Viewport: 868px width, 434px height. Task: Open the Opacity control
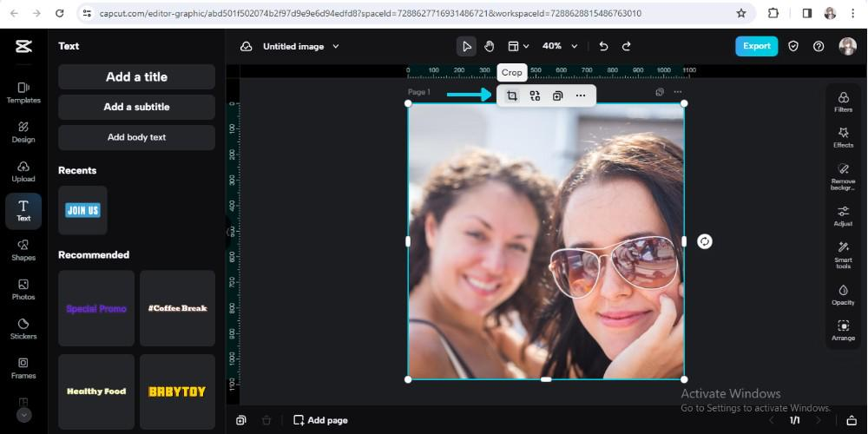pos(843,295)
